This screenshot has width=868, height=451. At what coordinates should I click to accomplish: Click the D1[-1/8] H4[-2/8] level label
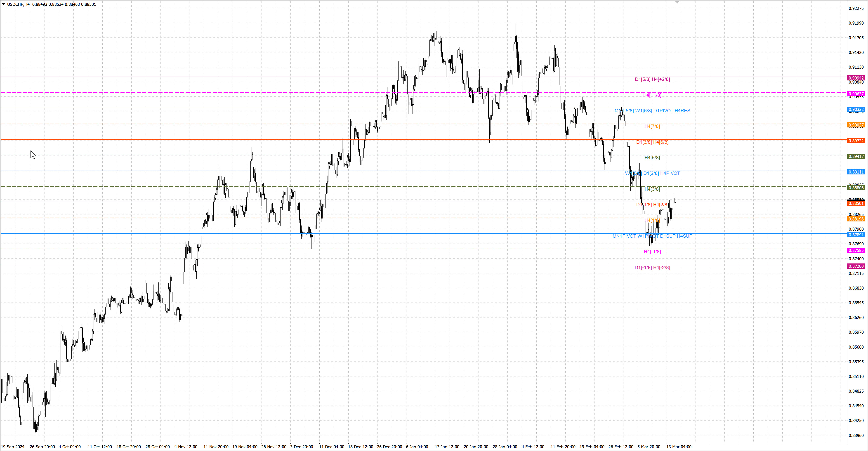coord(652,268)
